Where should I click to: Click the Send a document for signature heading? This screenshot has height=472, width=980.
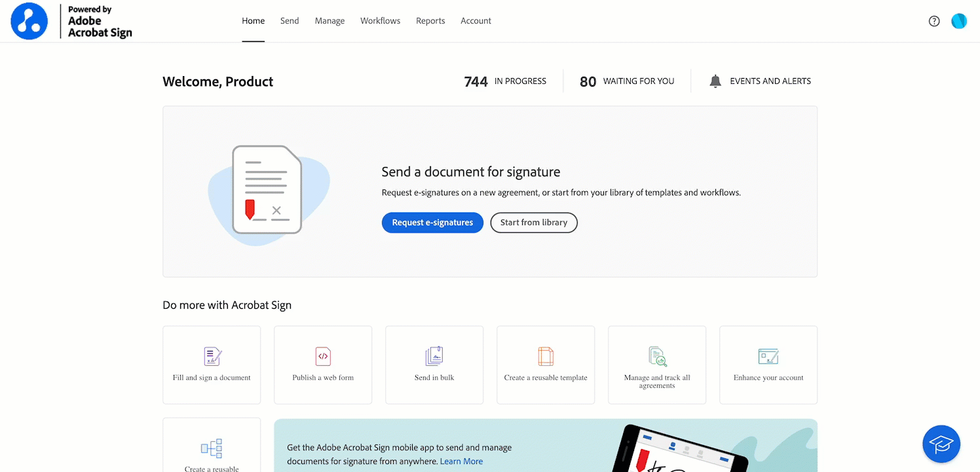click(x=471, y=172)
